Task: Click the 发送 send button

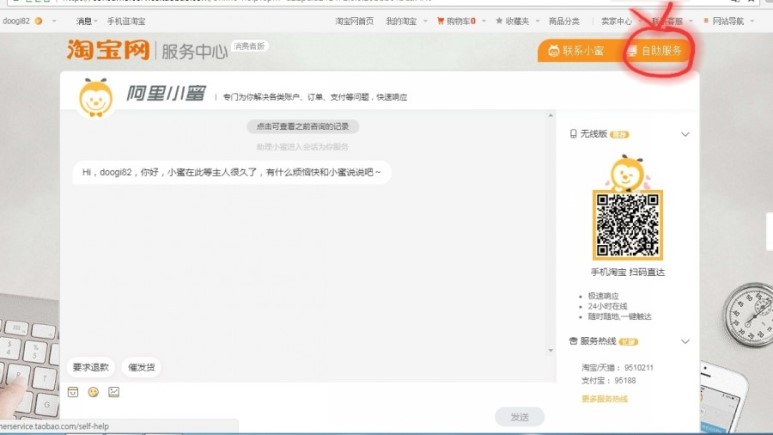Action: [520, 417]
